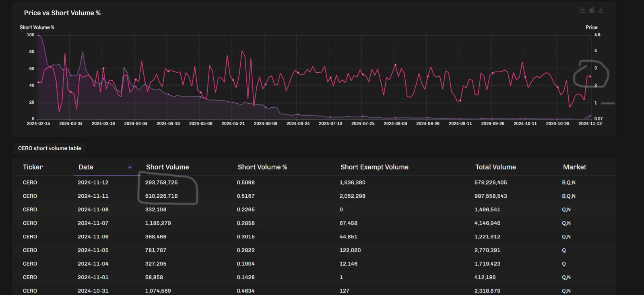The height and width of the screenshot is (295, 644).
Task: Select date 2024-11-08 cell
Action: [93, 210]
